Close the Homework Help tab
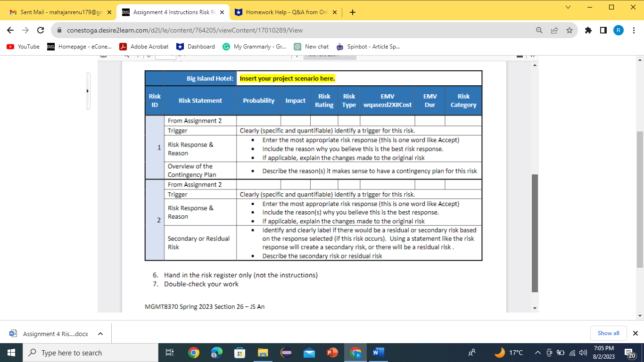Viewport: 644px width, 362px height. click(x=335, y=12)
